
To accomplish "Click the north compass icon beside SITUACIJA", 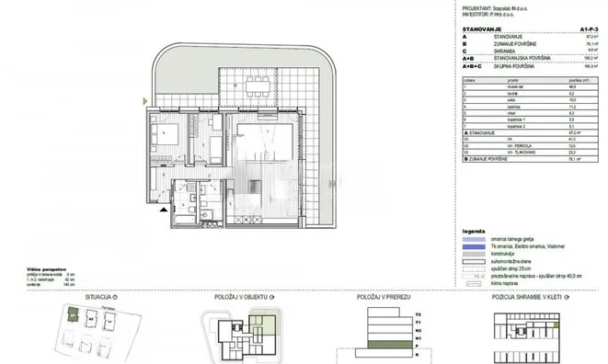I will [115, 297].
